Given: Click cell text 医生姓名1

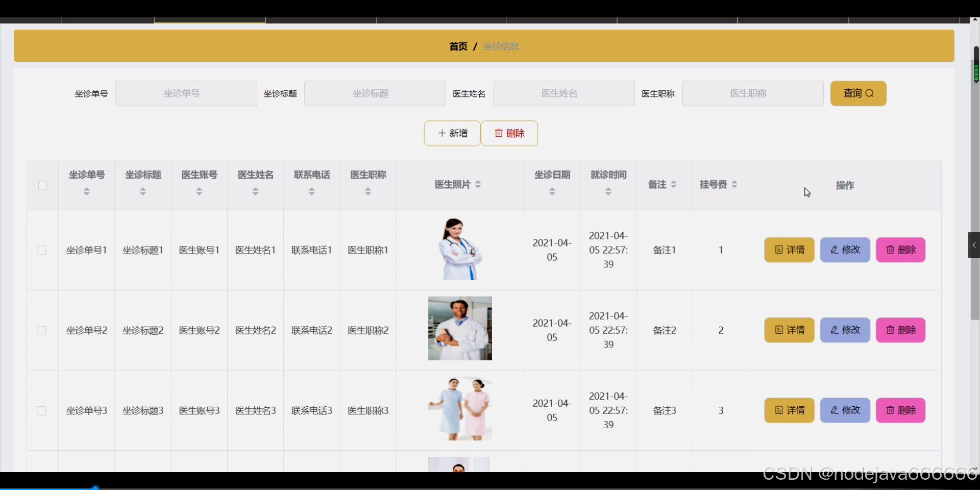Looking at the screenshot, I should click(x=255, y=250).
